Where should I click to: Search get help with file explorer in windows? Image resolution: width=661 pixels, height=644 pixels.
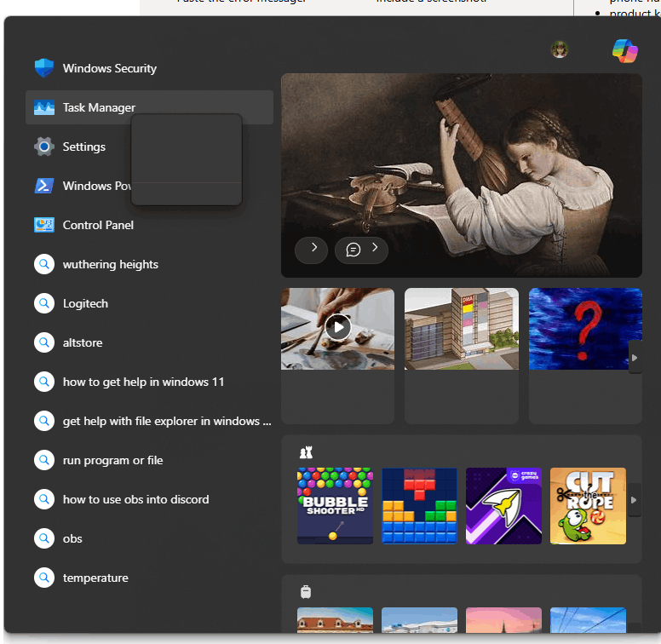pyautogui.click(x=149, y=421)
